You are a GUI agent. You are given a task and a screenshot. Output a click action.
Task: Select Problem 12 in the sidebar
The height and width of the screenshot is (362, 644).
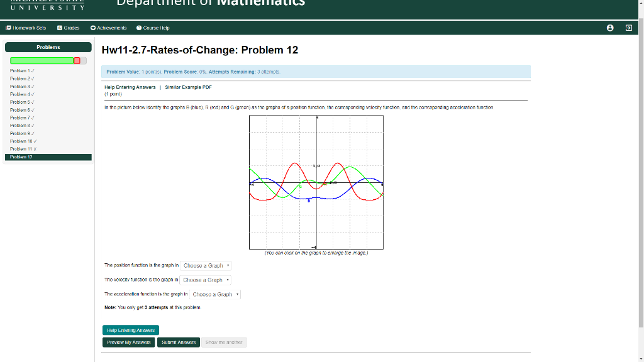(x=48, y=157)
